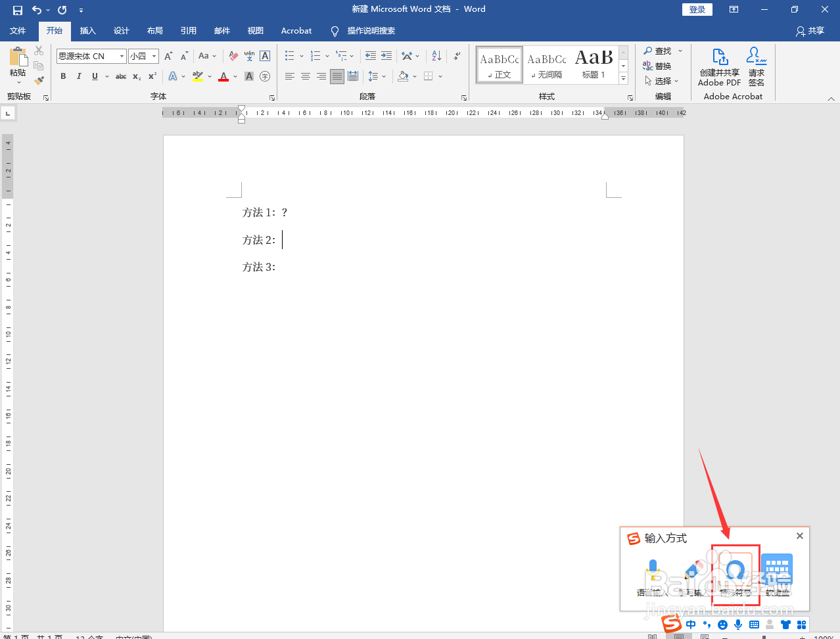Image resolution: width=840 pixels, height=639 pixels.
Task: Click the Character Border icon
Action: tap(265, 56)
